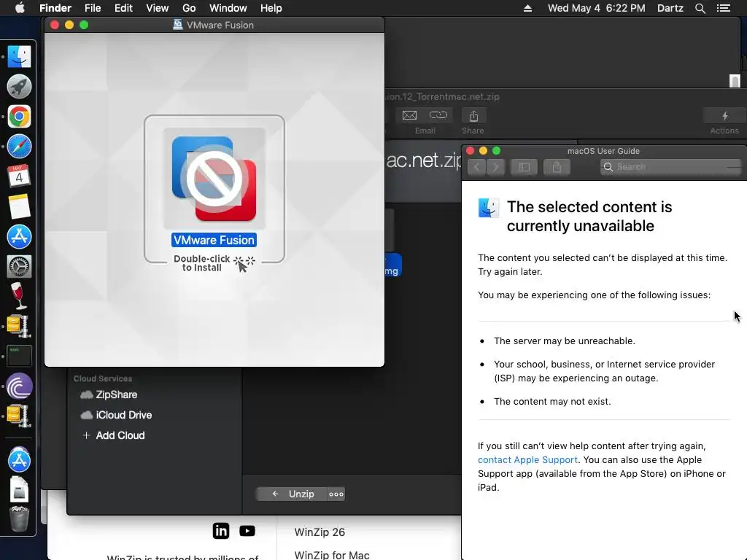Click Email icon in WinZip toolbar

[x=409, y=116]
